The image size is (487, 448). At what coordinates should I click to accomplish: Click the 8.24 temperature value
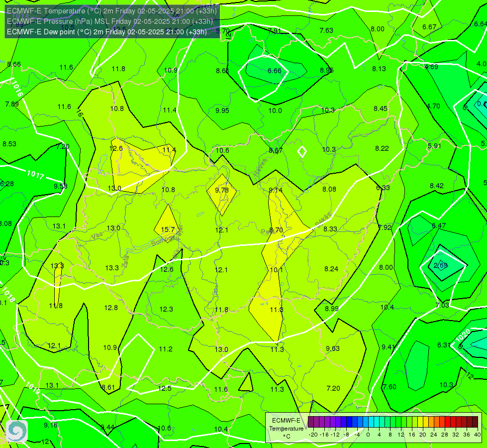(x=331, y=269)
